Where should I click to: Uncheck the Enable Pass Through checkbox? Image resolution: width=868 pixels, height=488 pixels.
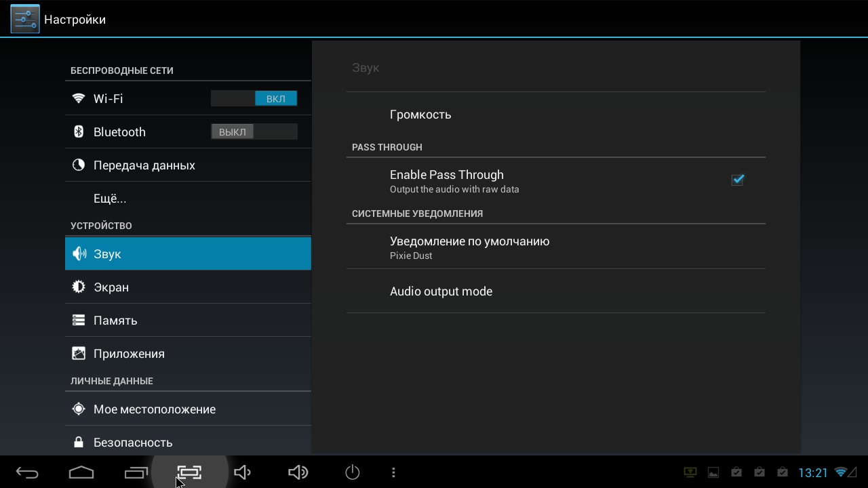(737, 180)
